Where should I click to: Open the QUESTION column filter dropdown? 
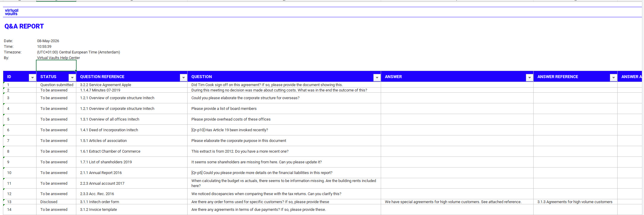pos(377,78)
